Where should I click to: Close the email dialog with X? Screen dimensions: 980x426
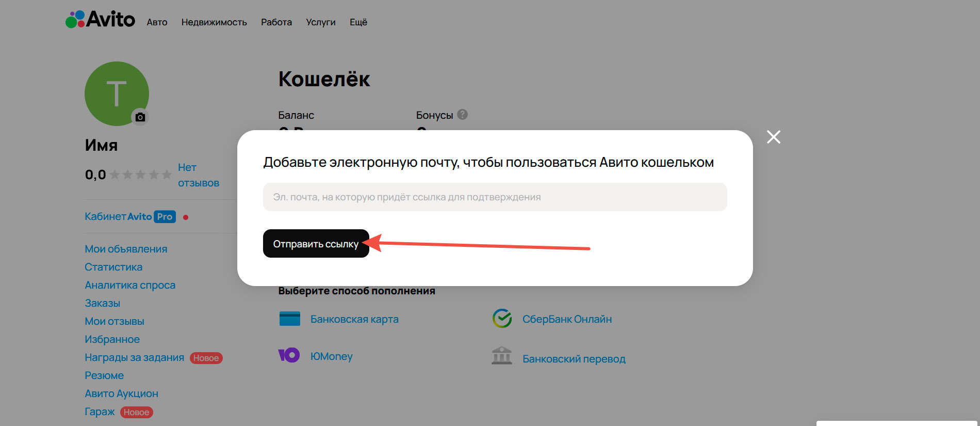click(773, 137)
